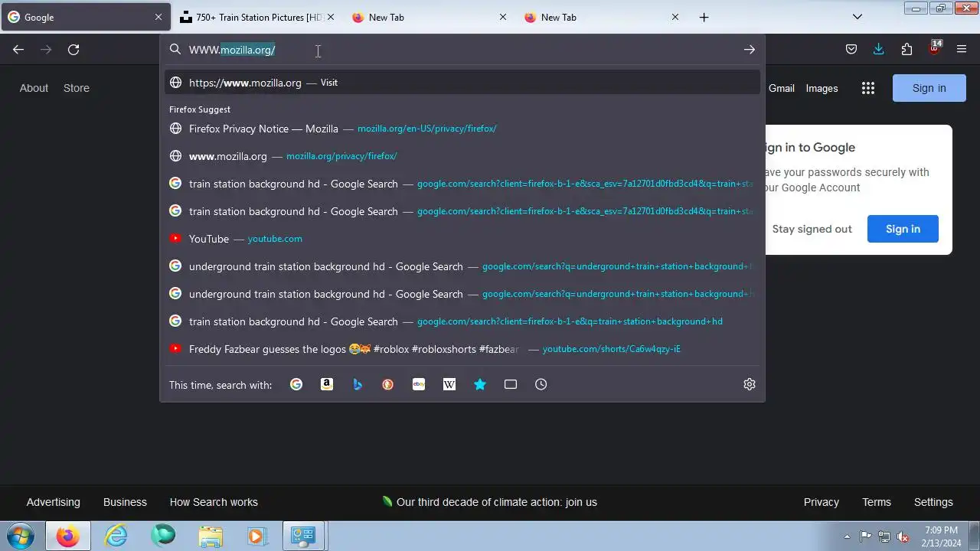Open Firefox application menu
This screenshot has width=980, height=551.
962,50
